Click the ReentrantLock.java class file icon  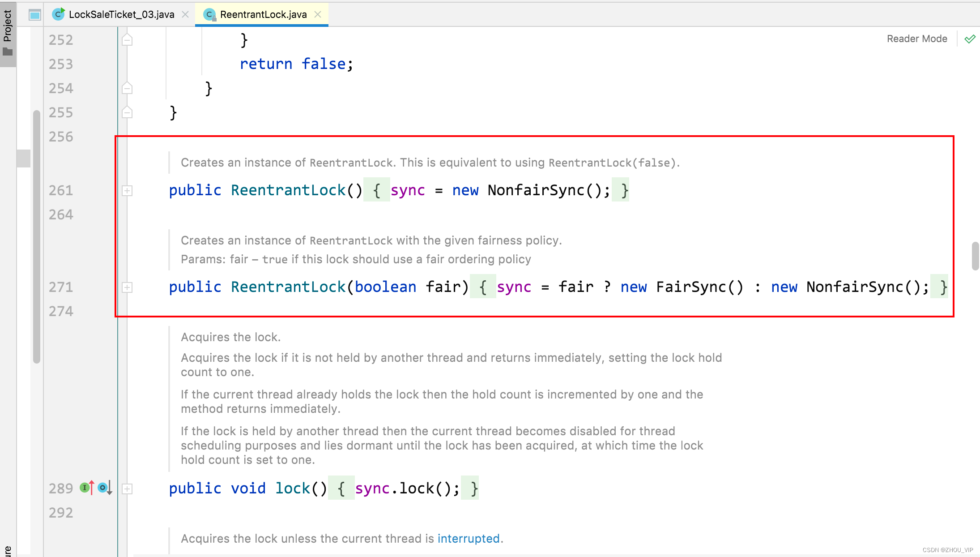(209, 14)
